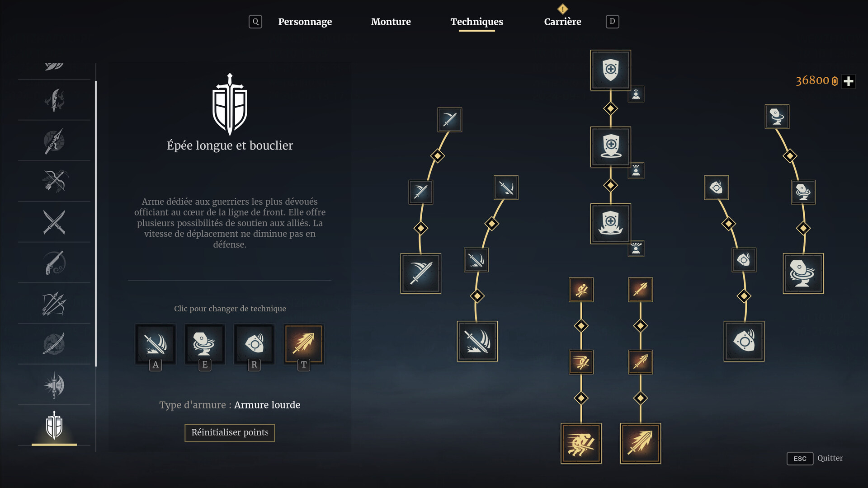Screen dimensions: 868x488
Task: Choose the bow and crossed arrows weapon
Action: tap(54, 181)
